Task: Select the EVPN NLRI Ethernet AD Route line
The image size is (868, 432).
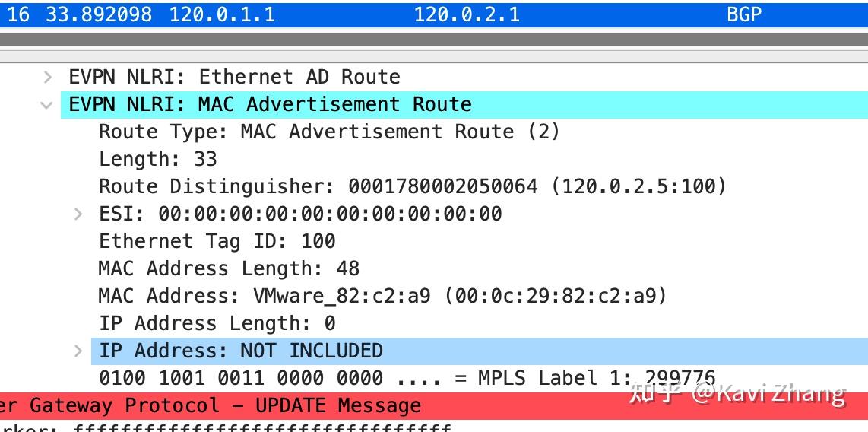Action: tap(234, 77)
